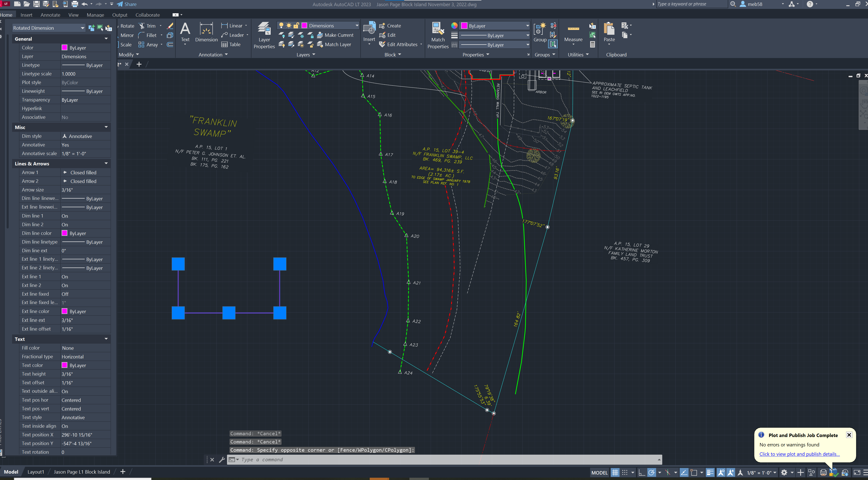Click the Plot icon in Quick Access toolbar
The width and height of the screenshot is (868, 480).
[x=74, y=4]
